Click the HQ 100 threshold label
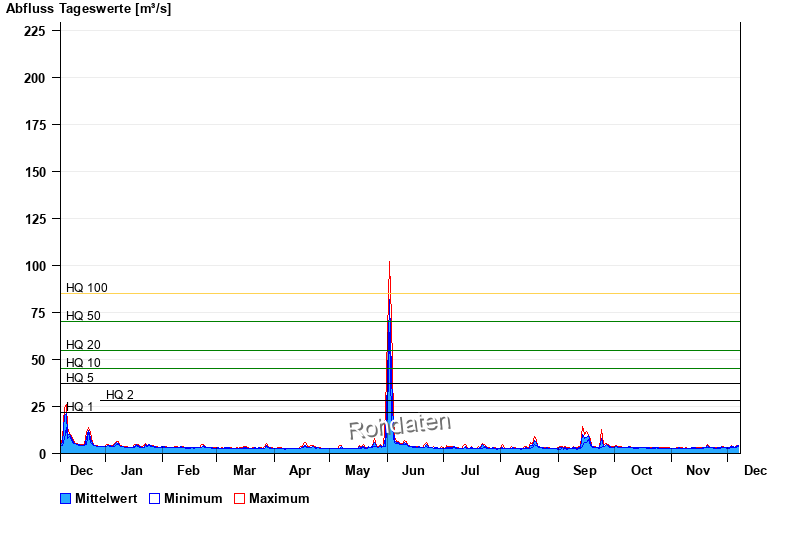The width and height of the screenshot is (800, 550). pos(87,288)
